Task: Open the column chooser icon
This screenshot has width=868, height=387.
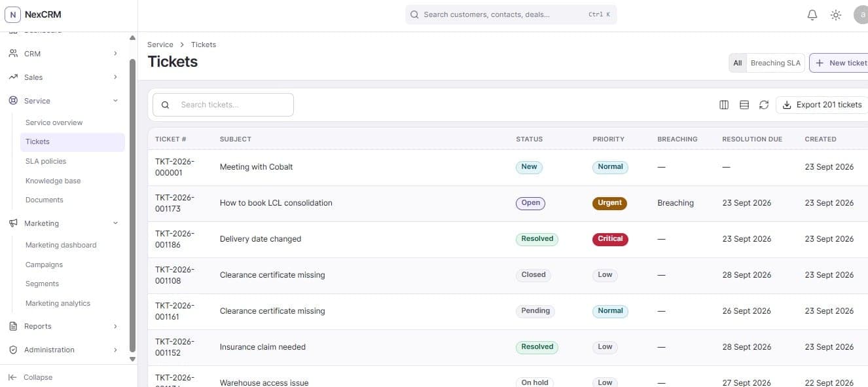Action: click(724, 105)
